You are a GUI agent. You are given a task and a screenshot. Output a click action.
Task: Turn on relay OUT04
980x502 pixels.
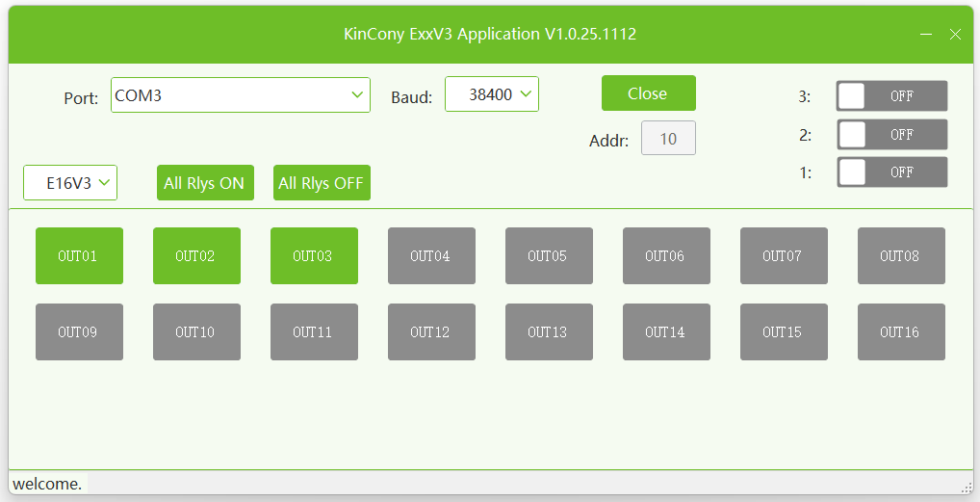[x=432, y=255]
